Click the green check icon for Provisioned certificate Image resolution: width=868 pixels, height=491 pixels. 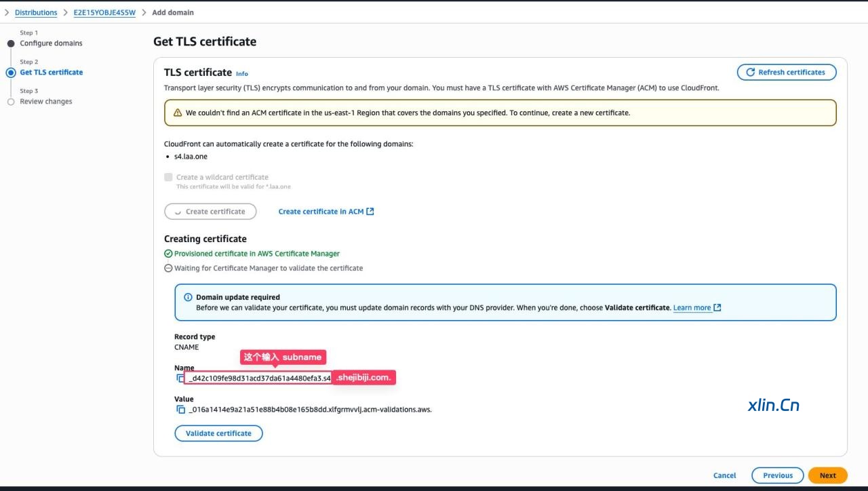click(168, 254)
